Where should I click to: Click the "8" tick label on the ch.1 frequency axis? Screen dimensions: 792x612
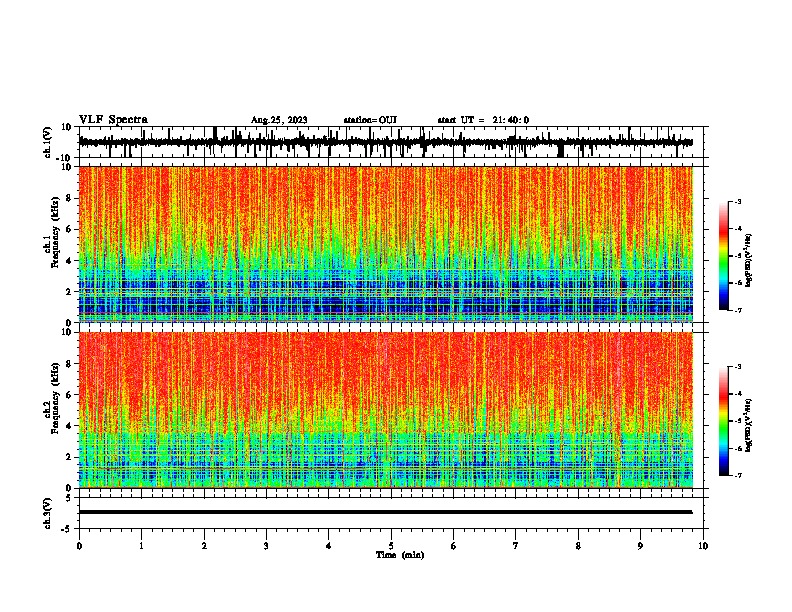click(x=69, y=198)
